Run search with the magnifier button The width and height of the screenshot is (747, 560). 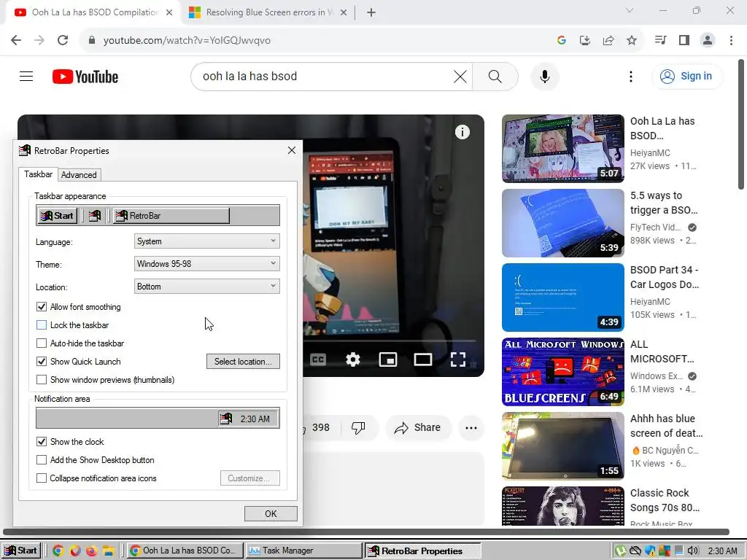495,76
